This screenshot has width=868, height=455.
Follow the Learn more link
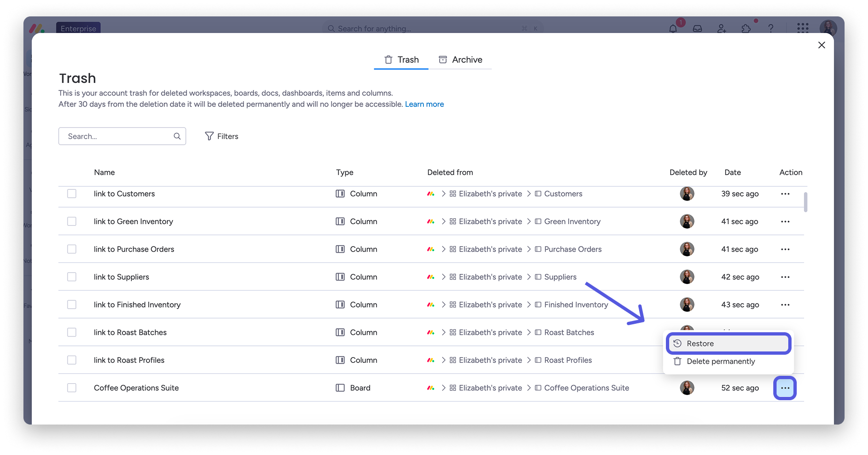(x=424, y=104)
